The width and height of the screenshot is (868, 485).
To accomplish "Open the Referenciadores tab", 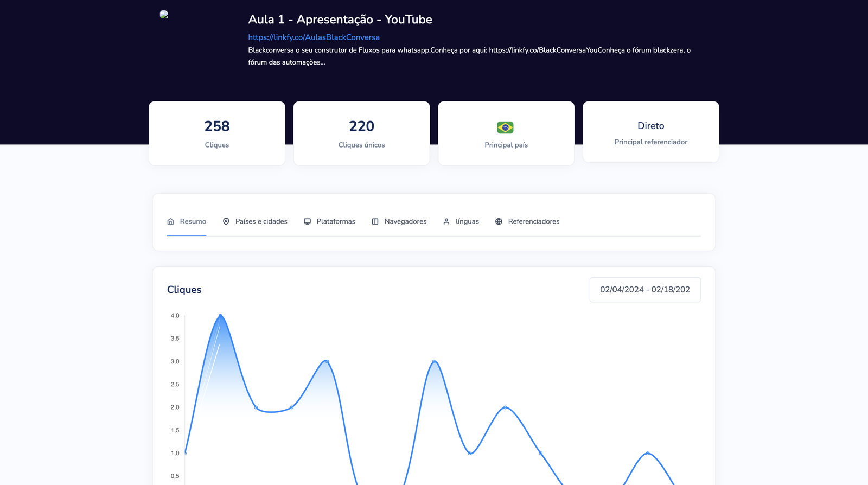I will point(527,221).
